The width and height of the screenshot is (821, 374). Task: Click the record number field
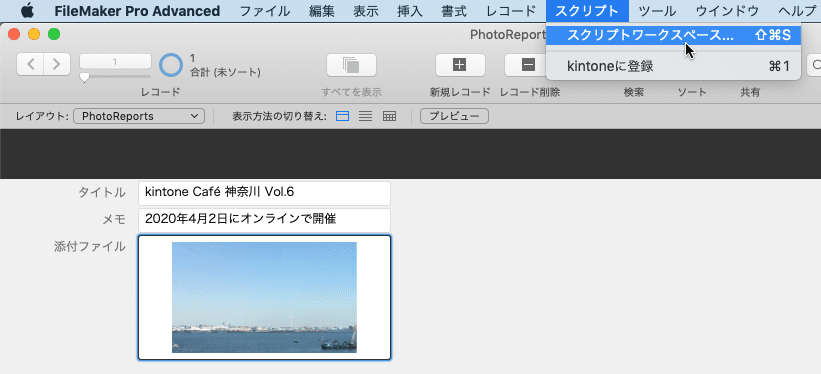(115, 62)
